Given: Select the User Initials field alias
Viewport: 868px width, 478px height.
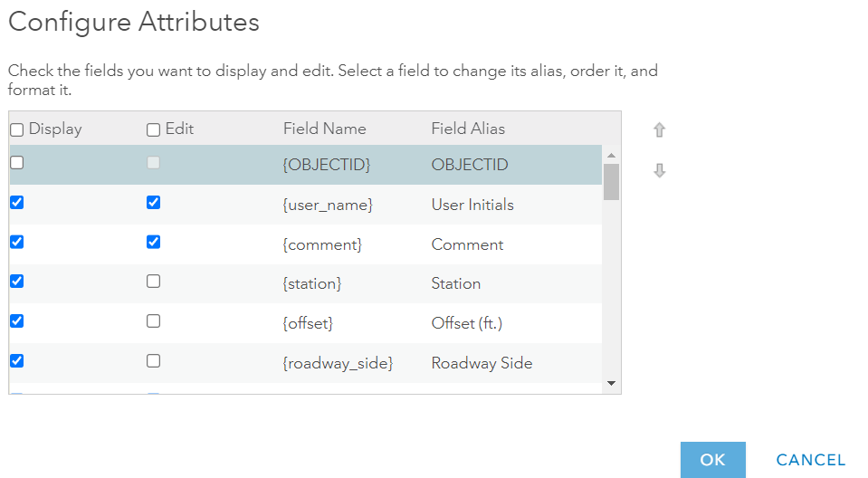Looking at the screenshot, I should coord(472,205).
